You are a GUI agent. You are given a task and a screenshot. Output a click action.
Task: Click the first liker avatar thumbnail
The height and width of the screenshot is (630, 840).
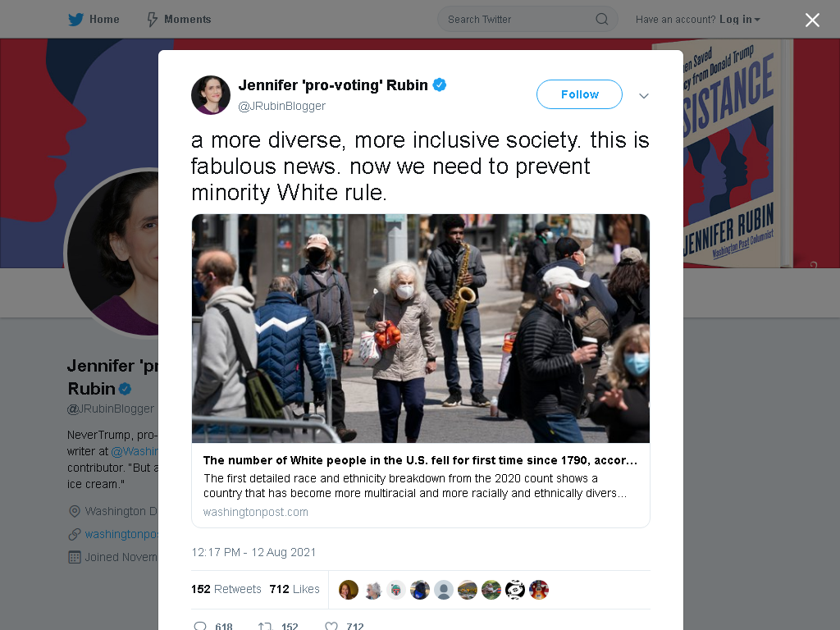(348, 590)
